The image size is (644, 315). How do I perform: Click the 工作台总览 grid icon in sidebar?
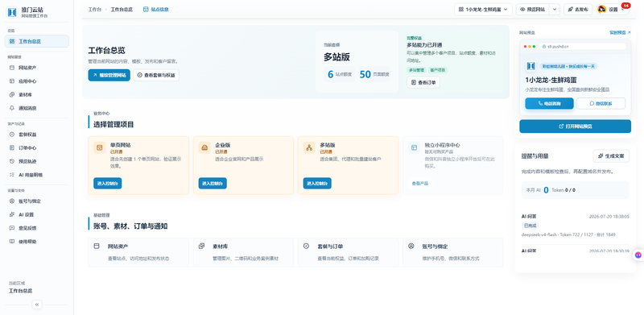click(x=12, y=42)
